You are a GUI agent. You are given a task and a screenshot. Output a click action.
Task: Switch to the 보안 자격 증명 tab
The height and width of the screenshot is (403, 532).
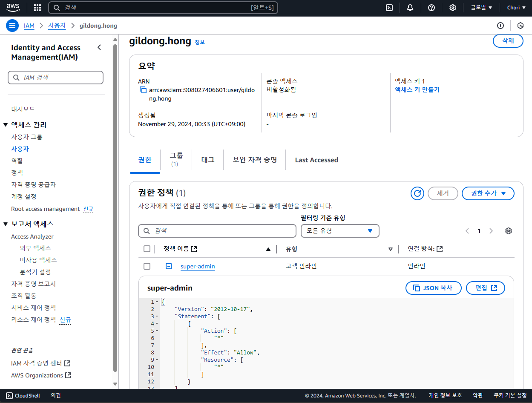pyautogui.click(x=255, y=160)
